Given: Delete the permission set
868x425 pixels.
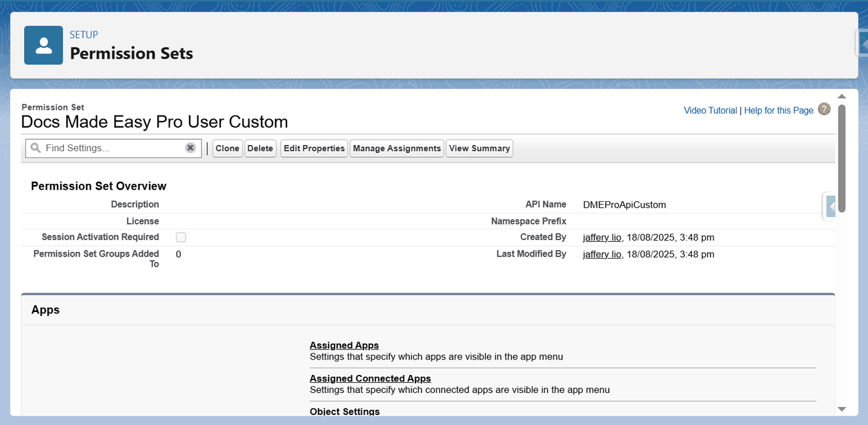Looking at the screenshot, I should [x=260, y=148].
